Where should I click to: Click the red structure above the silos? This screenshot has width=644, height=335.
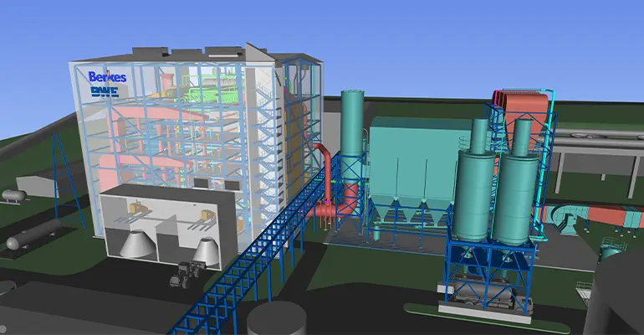coord(523,105)
